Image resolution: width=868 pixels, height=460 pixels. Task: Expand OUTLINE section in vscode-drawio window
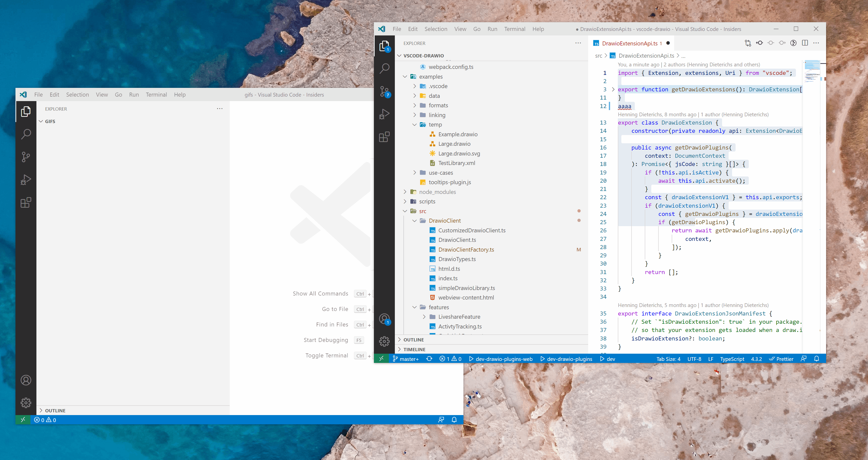491,340
